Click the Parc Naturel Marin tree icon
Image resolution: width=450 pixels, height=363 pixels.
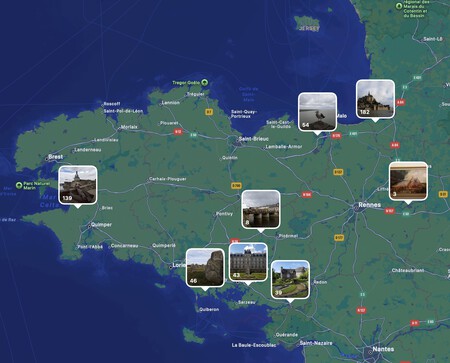[19, 185]
